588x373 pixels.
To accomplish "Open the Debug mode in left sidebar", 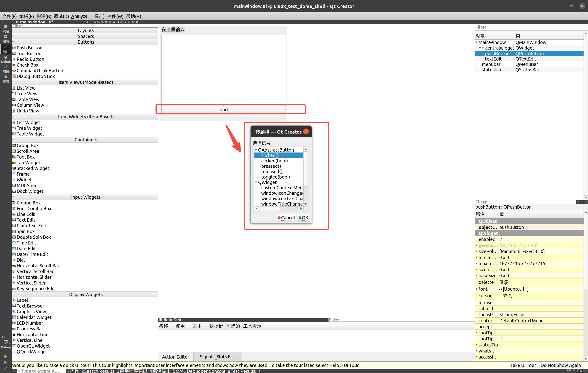I will [x=6, y=59].
